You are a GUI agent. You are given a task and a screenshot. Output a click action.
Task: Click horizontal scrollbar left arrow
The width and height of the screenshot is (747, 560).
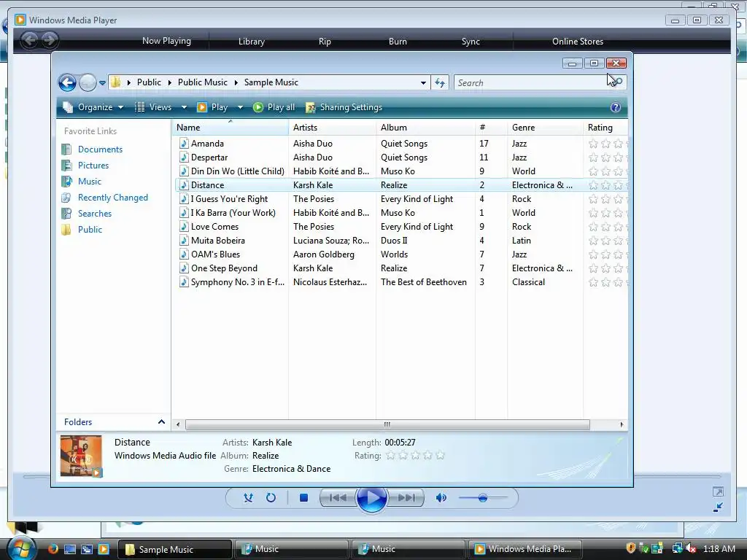[178, 424]
